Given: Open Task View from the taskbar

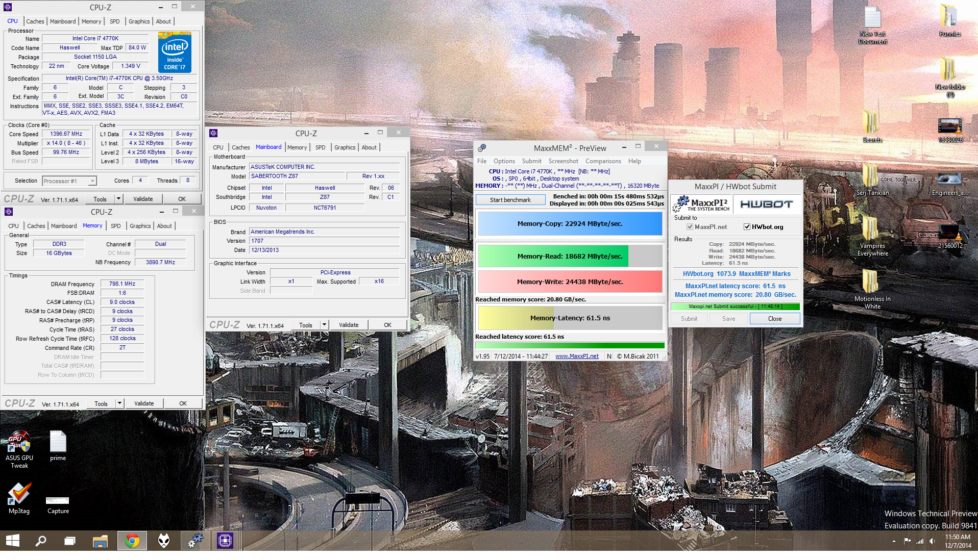Looking at the screenshot, I should (x=70, y=541).
